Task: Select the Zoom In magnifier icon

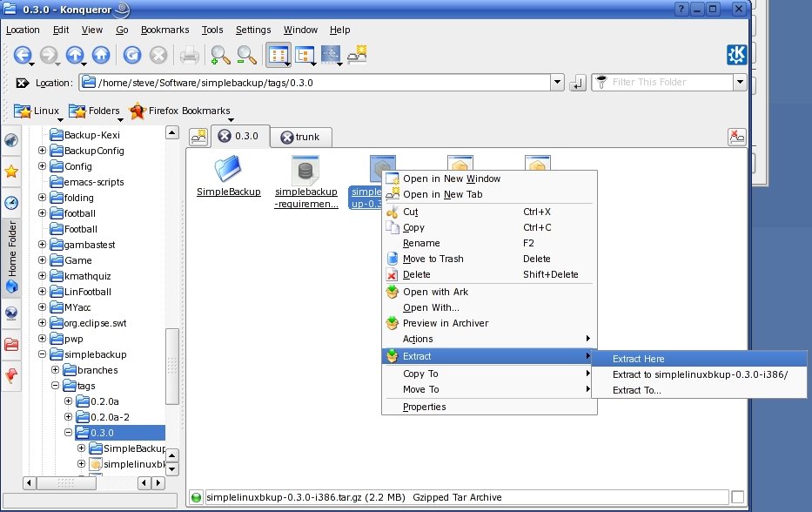Action: [218, 54]
